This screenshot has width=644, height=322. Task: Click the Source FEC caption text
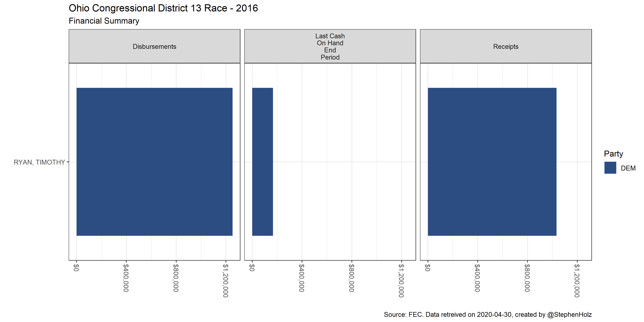pyautogui.click(x=487, y=314)
